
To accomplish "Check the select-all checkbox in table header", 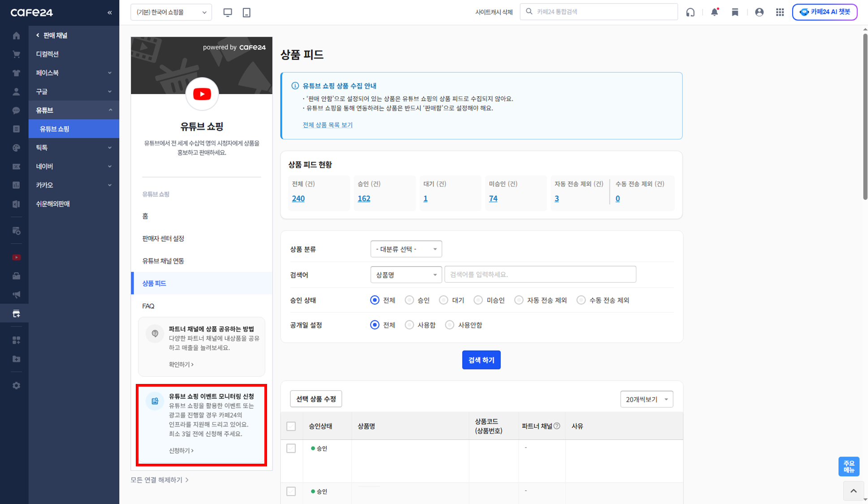I will click(291, 426).
